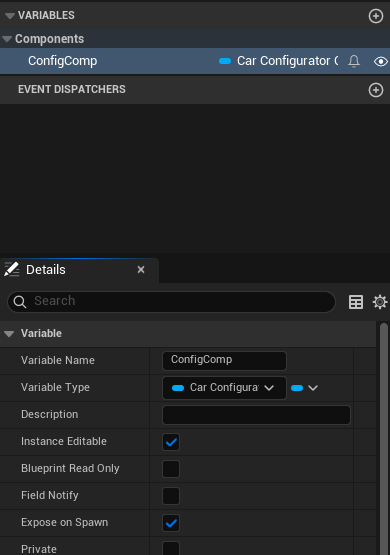Open Details panel settings gear

(380, 302)
